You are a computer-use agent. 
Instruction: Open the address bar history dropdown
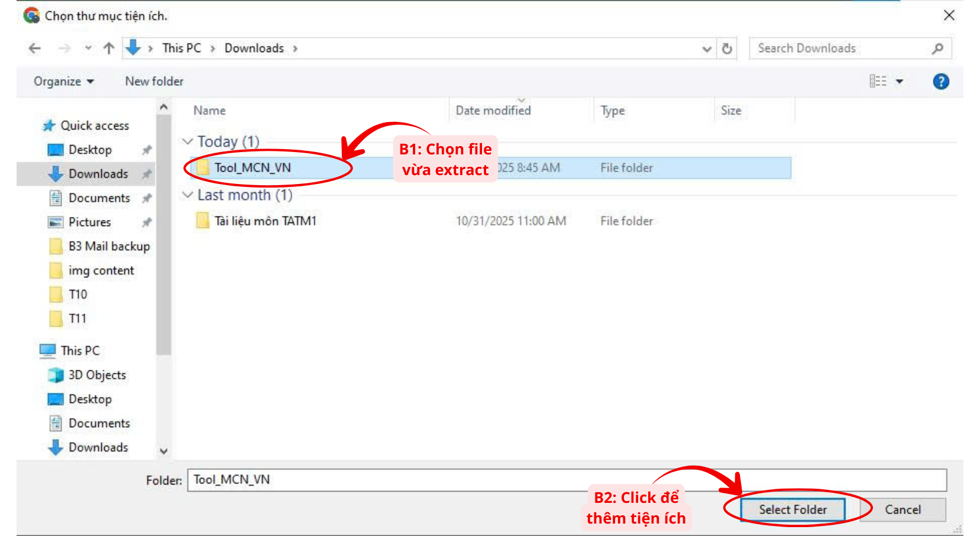click(x=707, y=49)
